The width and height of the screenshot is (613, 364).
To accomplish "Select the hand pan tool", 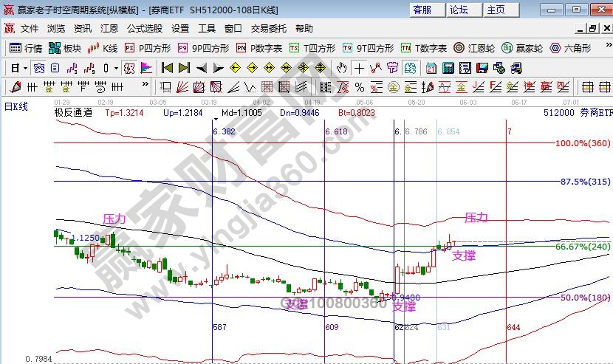I will pos(341,68).
